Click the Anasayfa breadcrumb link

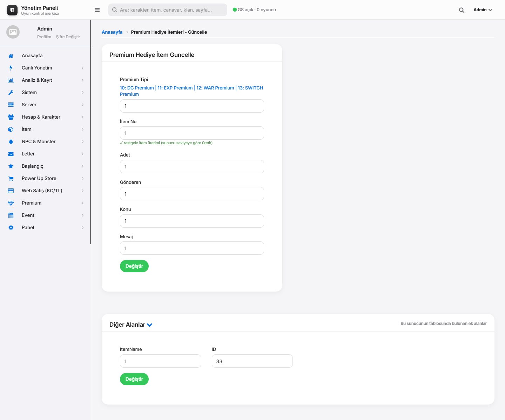[x=112, y=32]
